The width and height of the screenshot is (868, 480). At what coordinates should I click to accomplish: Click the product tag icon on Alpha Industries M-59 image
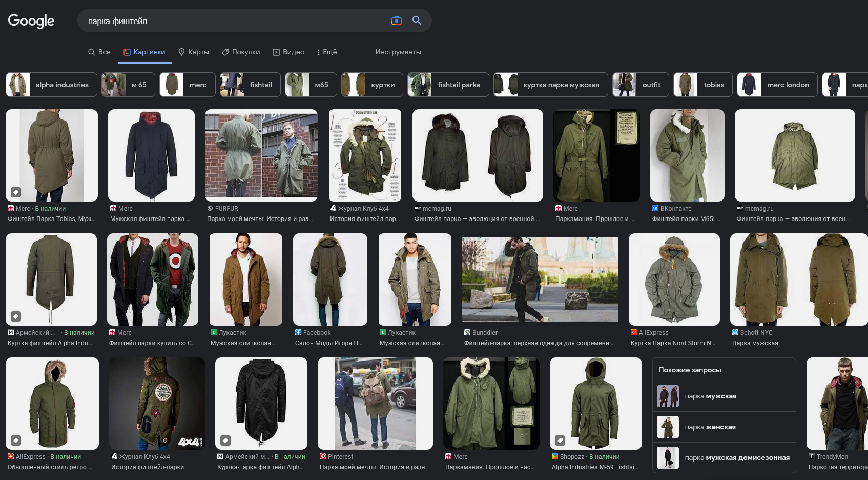[x=560, y=441]
